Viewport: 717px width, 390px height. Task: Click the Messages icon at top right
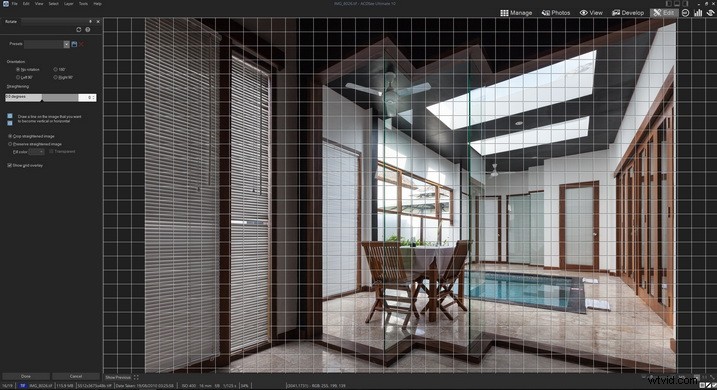pos(711,13)
